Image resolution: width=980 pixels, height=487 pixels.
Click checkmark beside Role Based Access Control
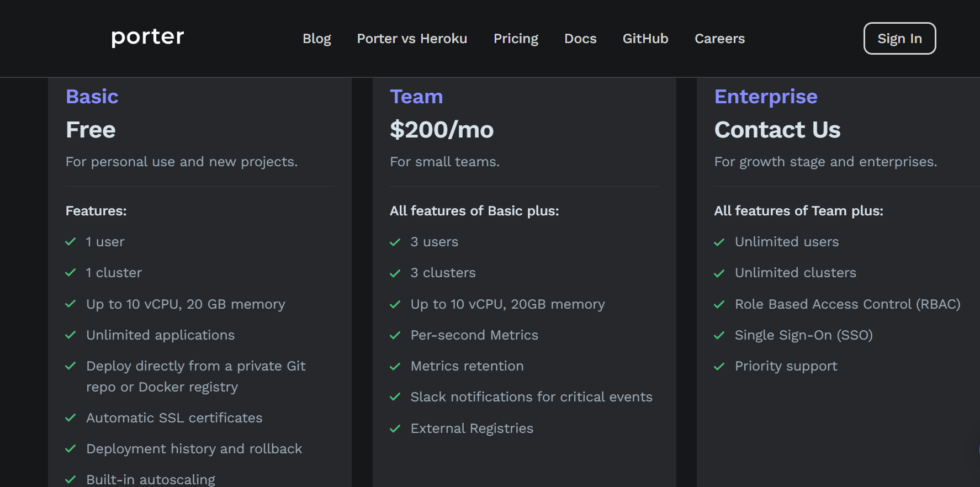(719, 304)
